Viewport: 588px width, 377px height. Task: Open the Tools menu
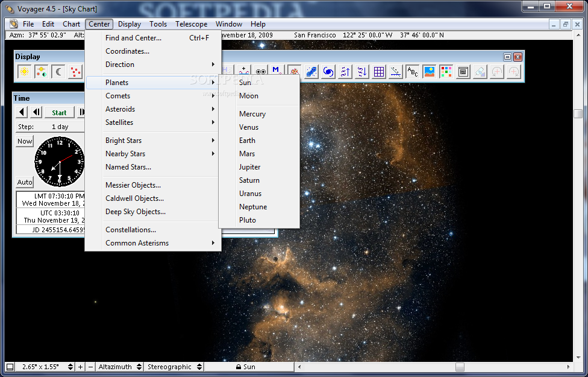[158, 24]
